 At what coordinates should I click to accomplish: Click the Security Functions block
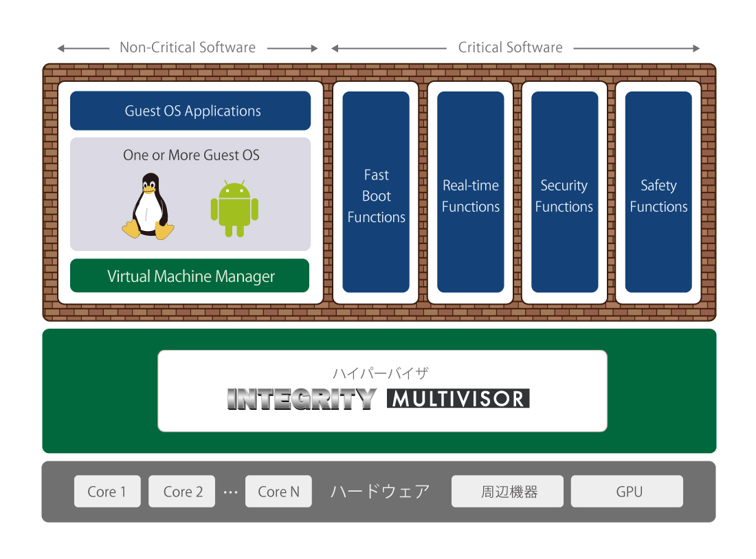click(564, 192)
